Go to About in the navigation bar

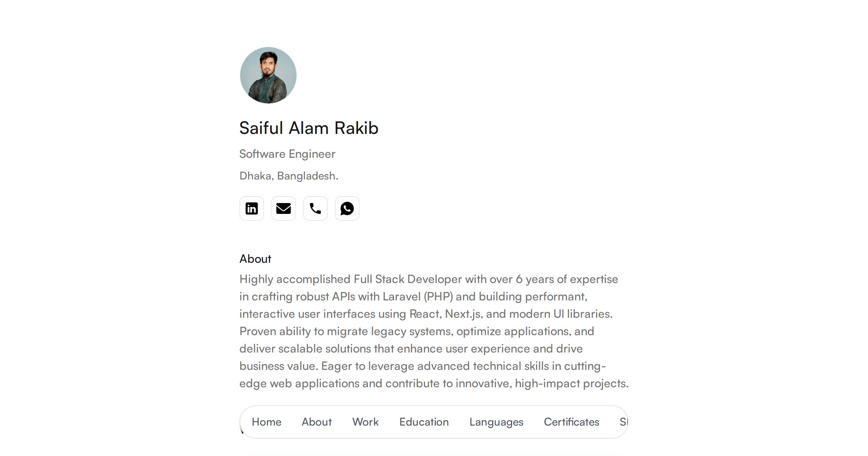(x=317, y=422)
